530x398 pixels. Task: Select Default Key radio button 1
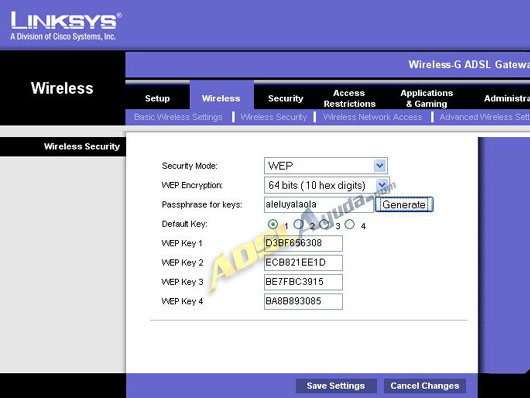(x=272, y=225)
